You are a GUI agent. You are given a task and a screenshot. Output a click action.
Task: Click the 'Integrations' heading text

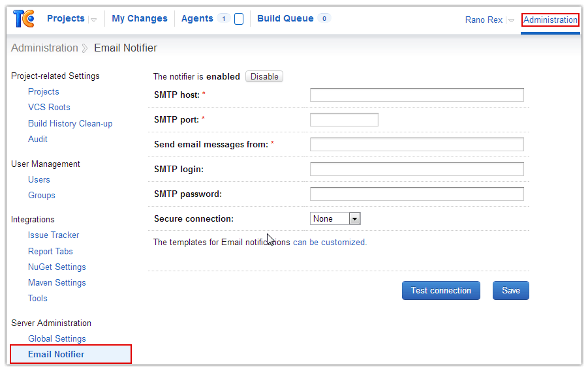pyautogui.click(x=33, y=220)
